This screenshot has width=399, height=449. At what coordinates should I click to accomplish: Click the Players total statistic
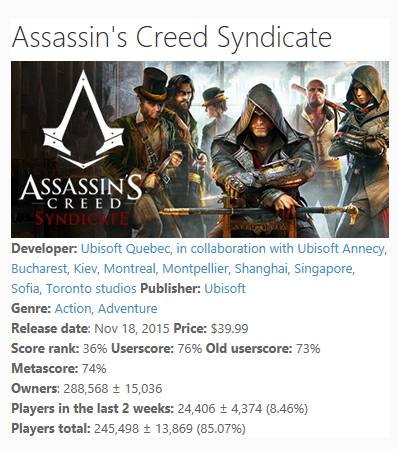[x=128, y=429]
